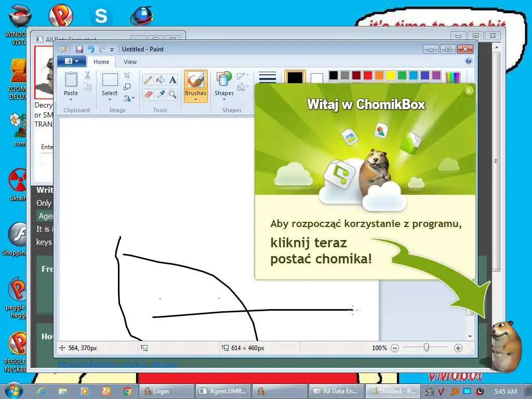The image size is (532, 399).
Task: Pick the purple palette swatch
Action: point(436,75)
